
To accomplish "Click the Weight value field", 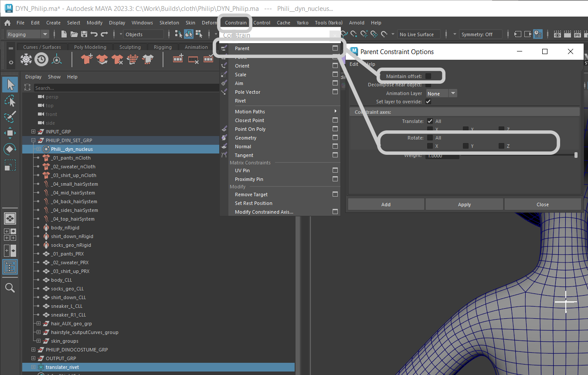I will tap(442, 155).
